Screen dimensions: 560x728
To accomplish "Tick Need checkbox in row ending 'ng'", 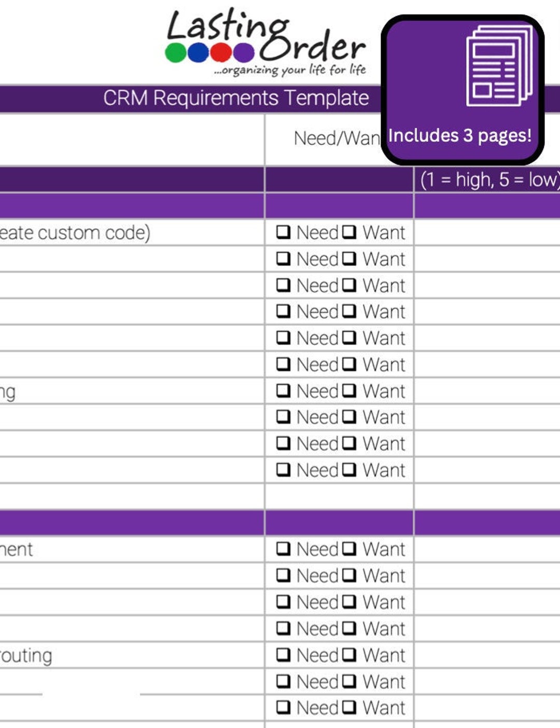I will (x=283, y=390).
